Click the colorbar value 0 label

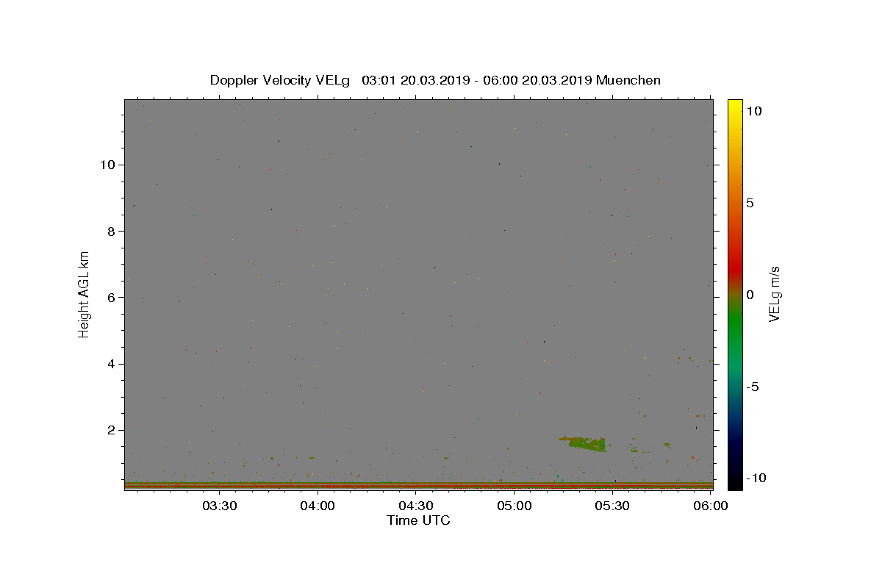tap(750, 295)
